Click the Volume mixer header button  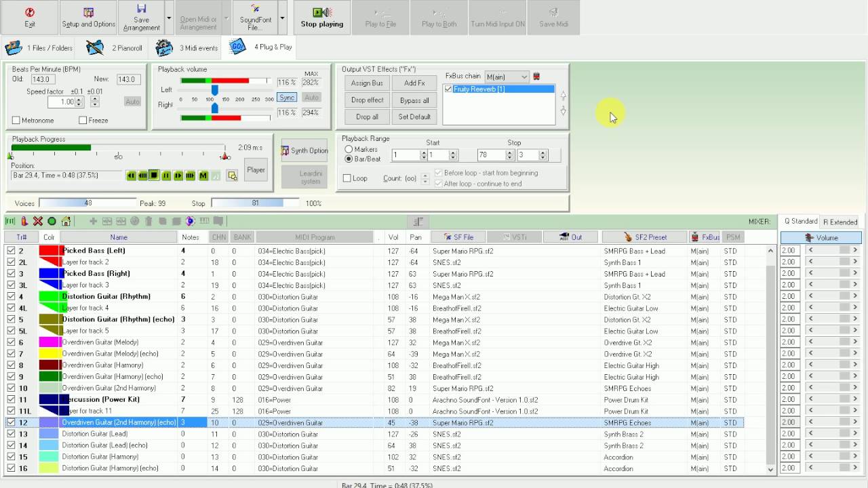(x=821, y=238)
